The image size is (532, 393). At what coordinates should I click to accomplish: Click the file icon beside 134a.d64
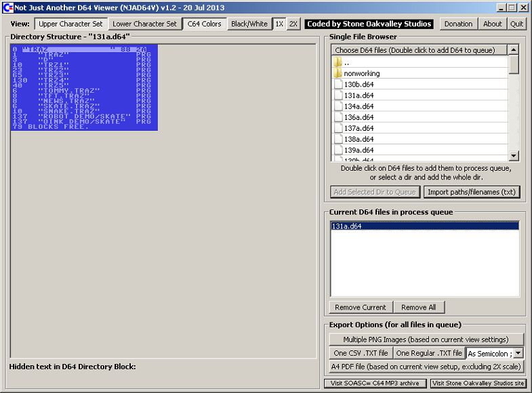pos(337,106)
